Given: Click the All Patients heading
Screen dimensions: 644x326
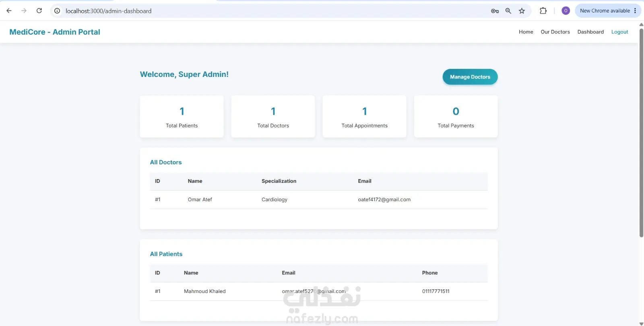Looking at the screenshot, I should click(166, 254).
